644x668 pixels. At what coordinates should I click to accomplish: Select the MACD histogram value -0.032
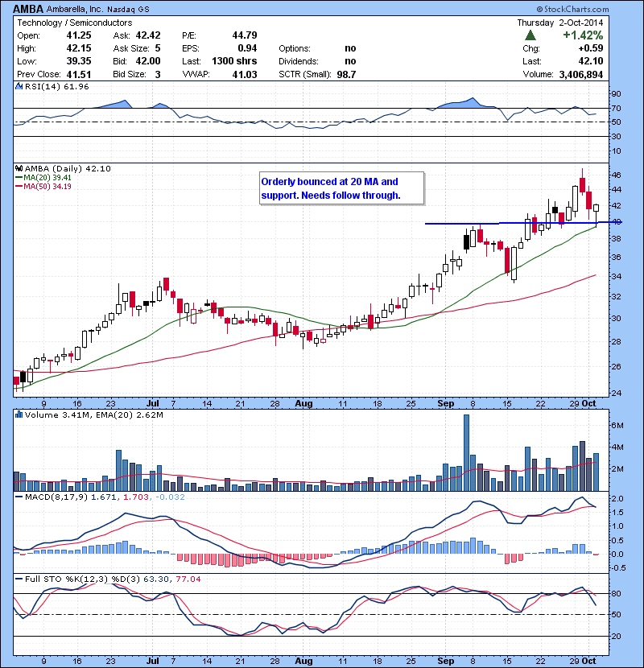[x=170, y=497]
